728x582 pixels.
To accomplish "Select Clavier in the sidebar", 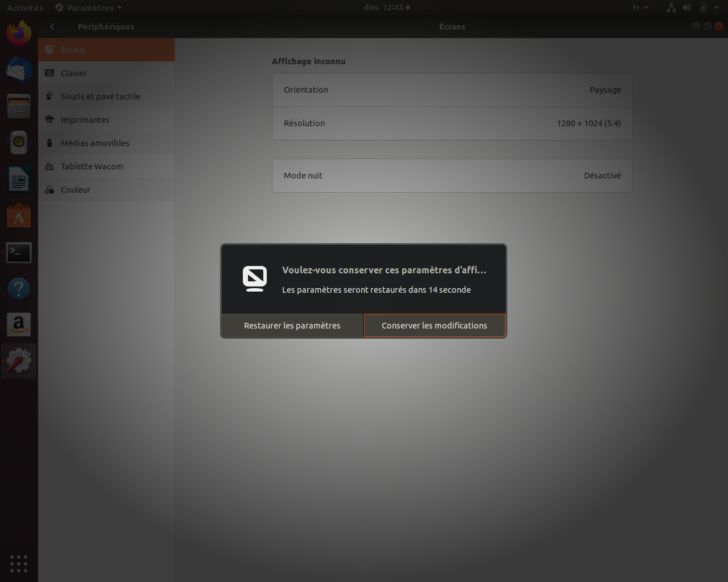I will coord(74,73).
